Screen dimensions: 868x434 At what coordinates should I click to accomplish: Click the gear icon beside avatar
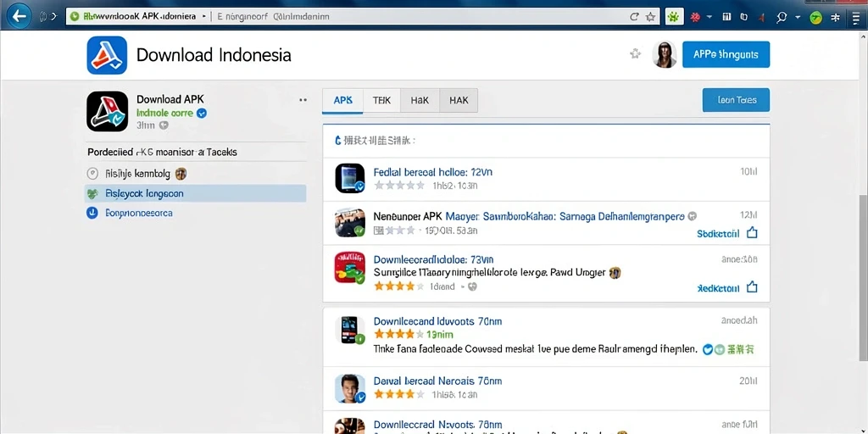[x=636, y=53]
